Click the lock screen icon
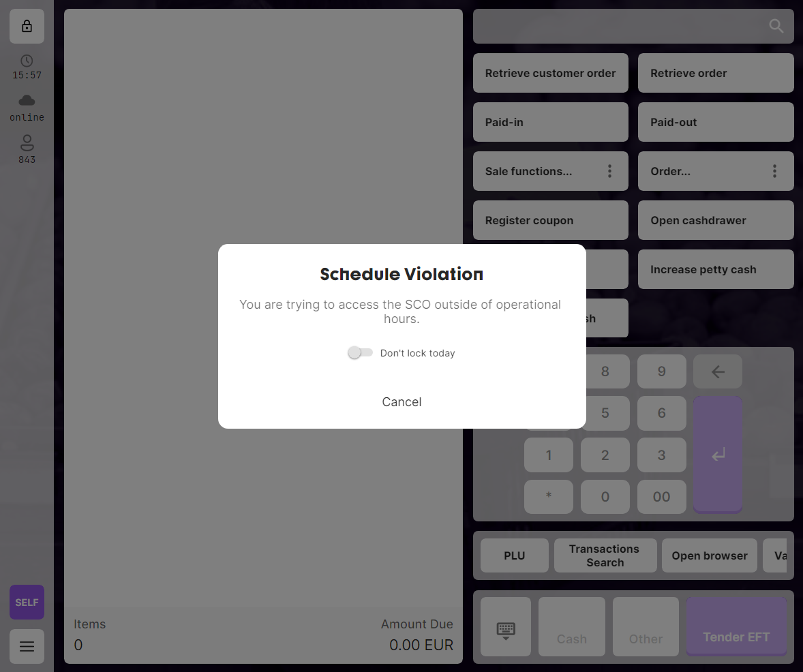This screenshot has width=803, height=672. pos(27,26)
